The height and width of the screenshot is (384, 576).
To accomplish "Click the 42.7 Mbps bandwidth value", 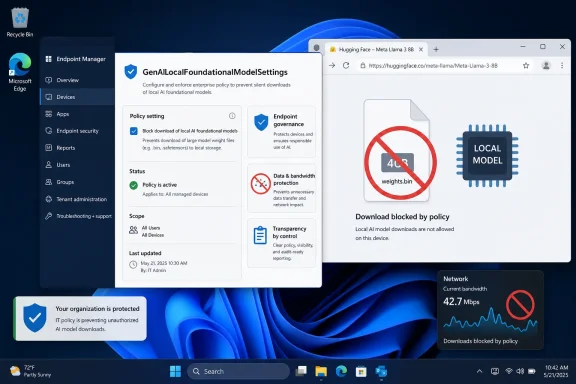I will (x=461, y=302).
